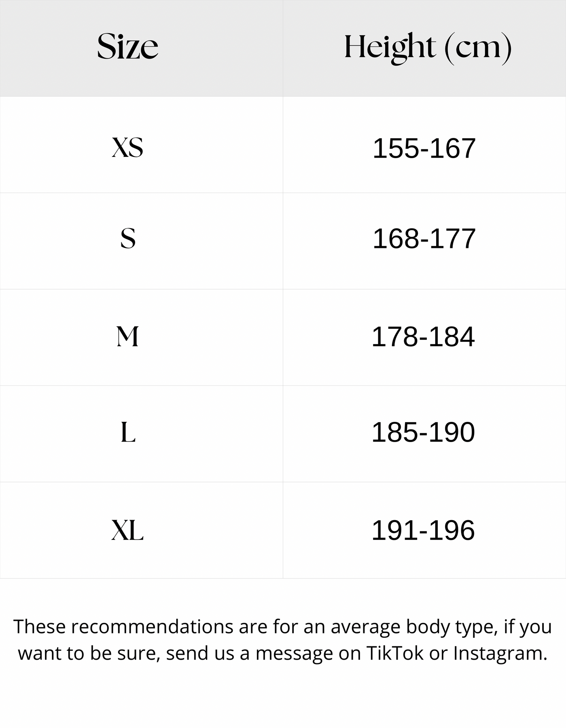The height and width of the screenshot is (728, 566).
Task: Click the 168-177 height range
Action: pyautogui.click(x=424, y=239)
